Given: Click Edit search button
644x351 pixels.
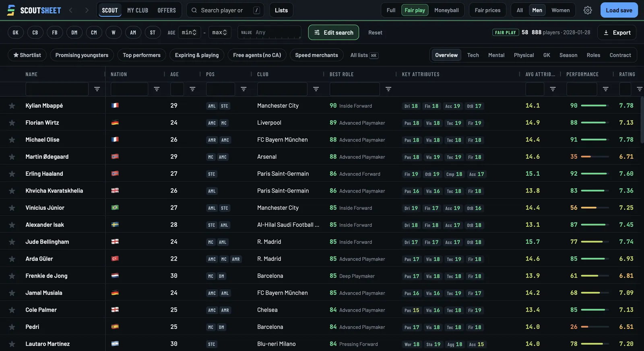Looking at the screenshot, I should (334, 33).
